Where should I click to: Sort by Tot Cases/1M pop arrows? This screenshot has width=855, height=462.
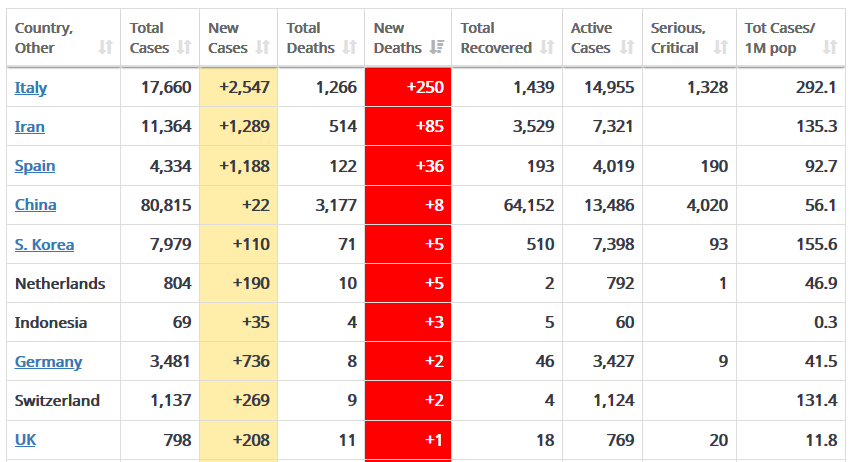point(830,47)
